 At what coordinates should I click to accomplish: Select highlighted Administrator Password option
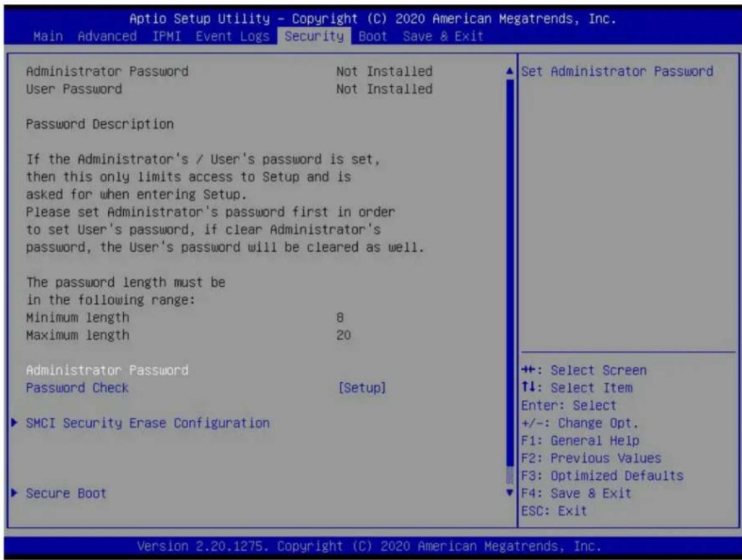click(107, 370)
